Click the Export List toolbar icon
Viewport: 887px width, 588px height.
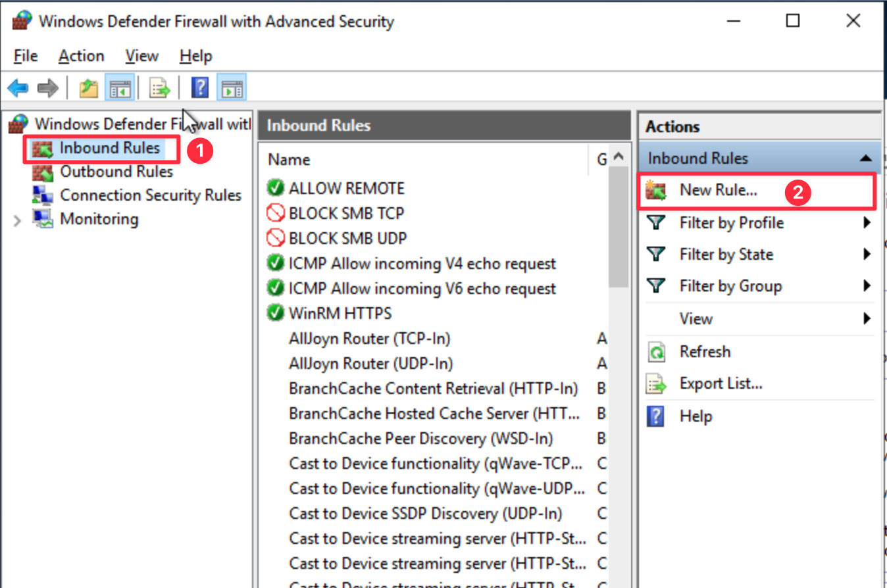(x=160, y=87)
